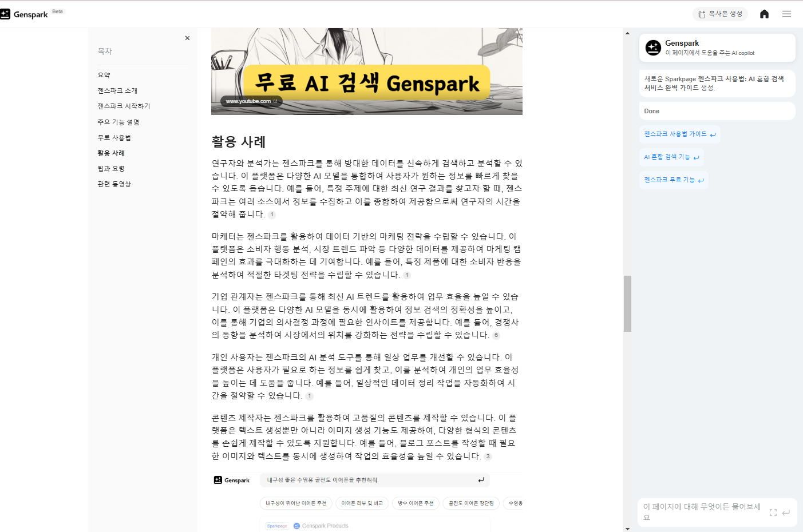This screenshot has width=803, height=532.
Task: Click the 목차 panel title
Action: 105,51
